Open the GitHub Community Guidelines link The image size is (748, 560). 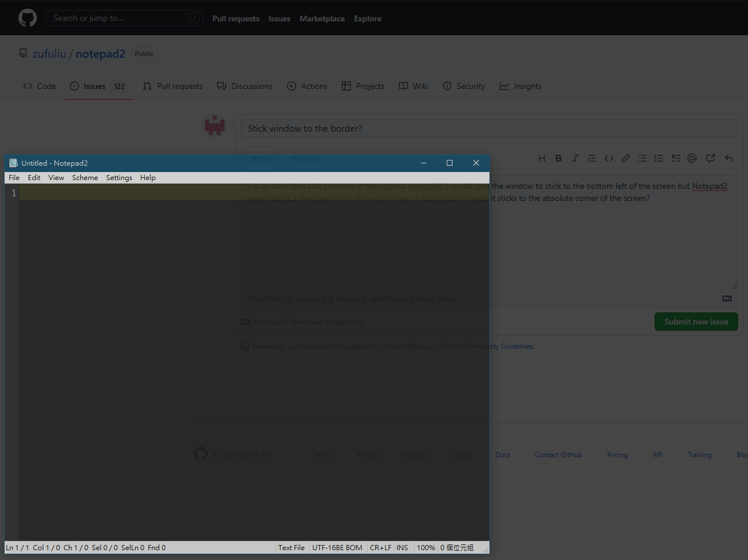click(487, 346)
